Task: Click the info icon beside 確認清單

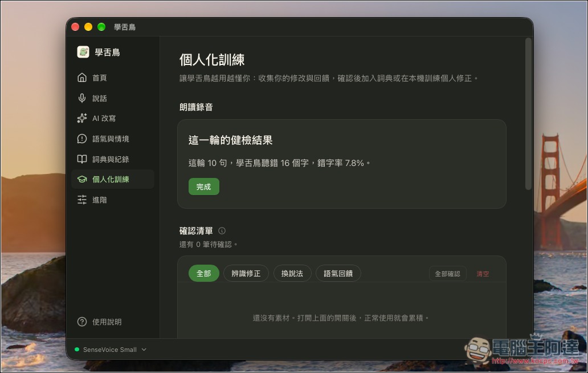Action: click(x=222, y=230)
